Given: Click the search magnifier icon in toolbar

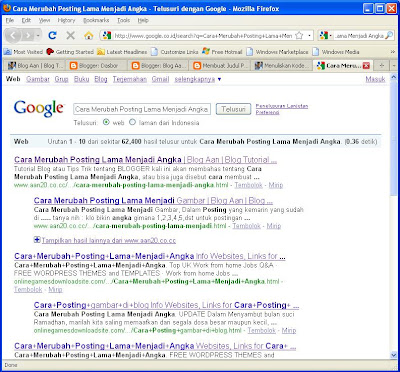Looking at the screenshot, I should [389, 35].
